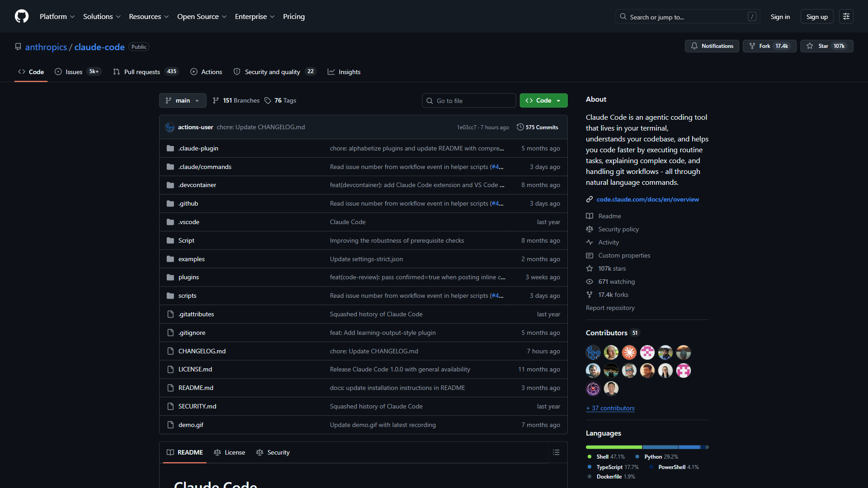The height and width of the screenshot is (488, 868).
Task: Click the star icon beside 107k stars
Action: [x=590, y=268]
